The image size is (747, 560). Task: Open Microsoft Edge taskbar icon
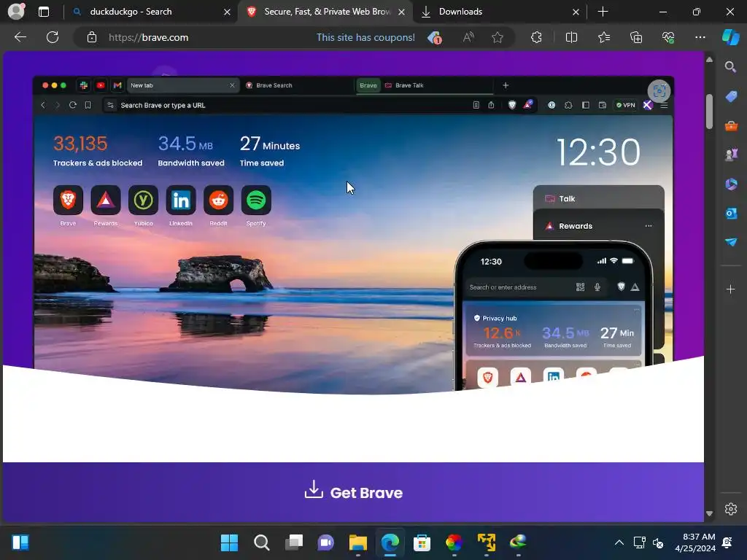pyautogui.click(x=390, y=542)
